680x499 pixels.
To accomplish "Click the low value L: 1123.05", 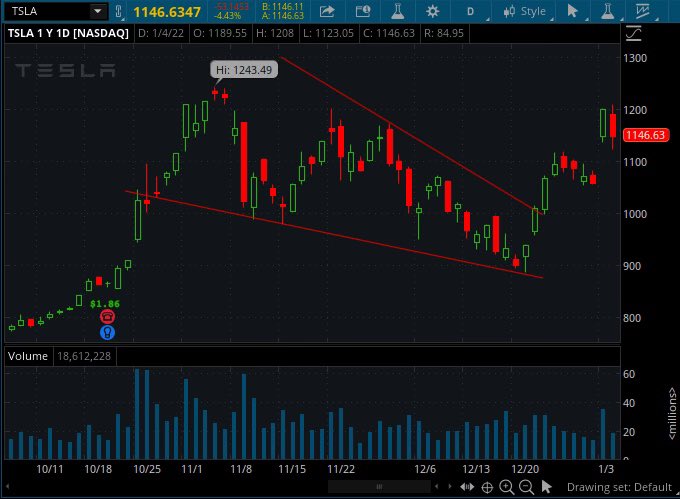I will 328,33.
